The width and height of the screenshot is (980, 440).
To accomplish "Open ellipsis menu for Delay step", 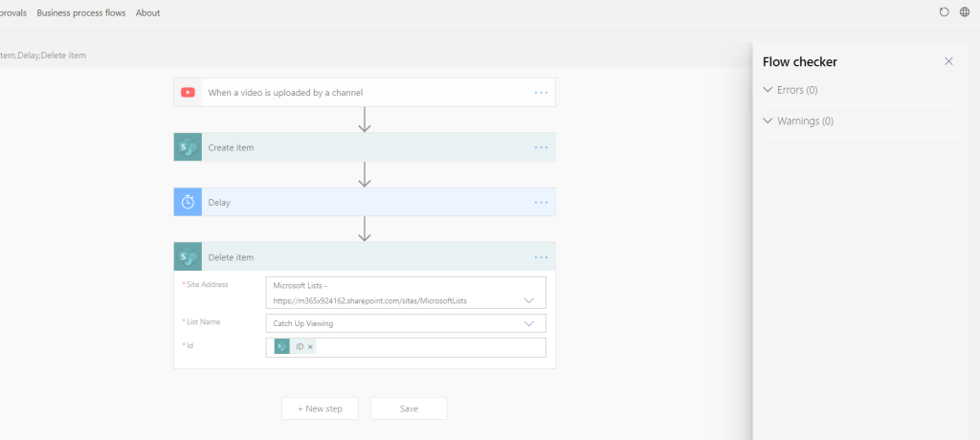I will coord(541,202).
